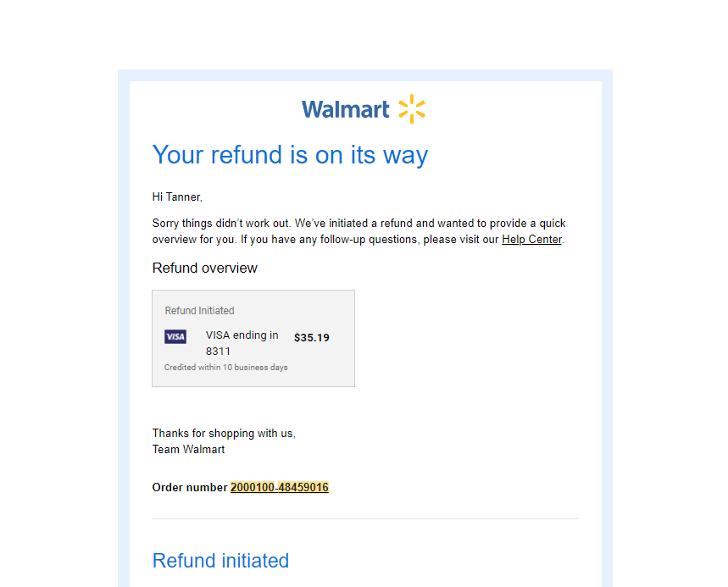Click the yellow Walmart spark icon

412,109
